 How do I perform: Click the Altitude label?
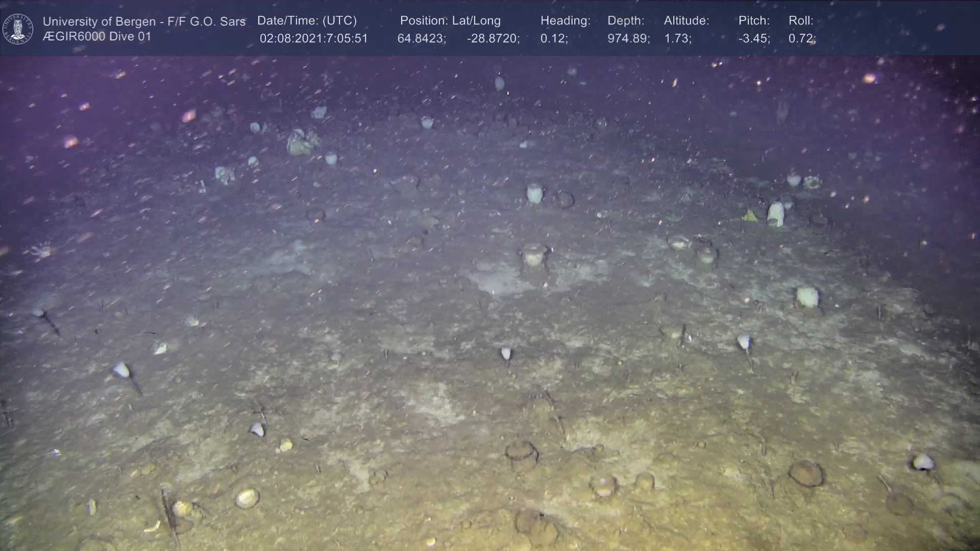(687, 20)
